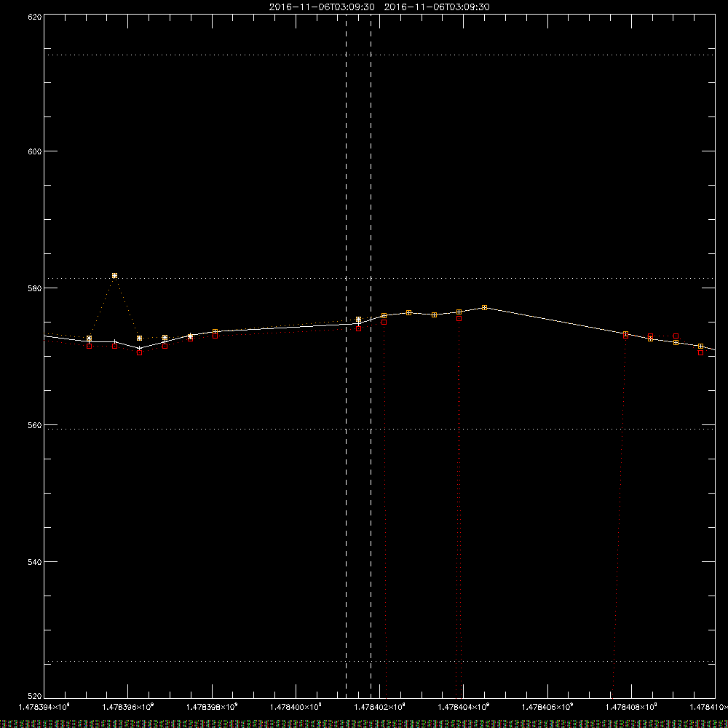Click the 1.478402×10⁹ x-axis label

coord(380,707)
